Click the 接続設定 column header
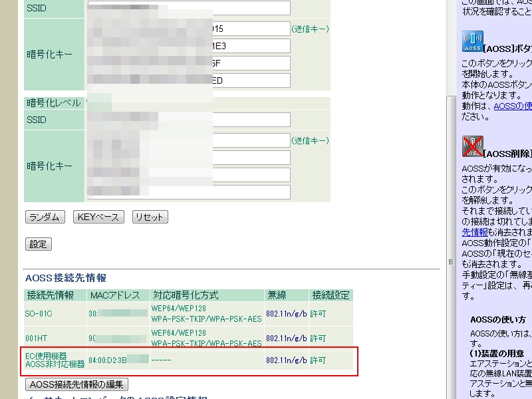The width and height of the screenshot is (532, 399). [x=331, y=295]
